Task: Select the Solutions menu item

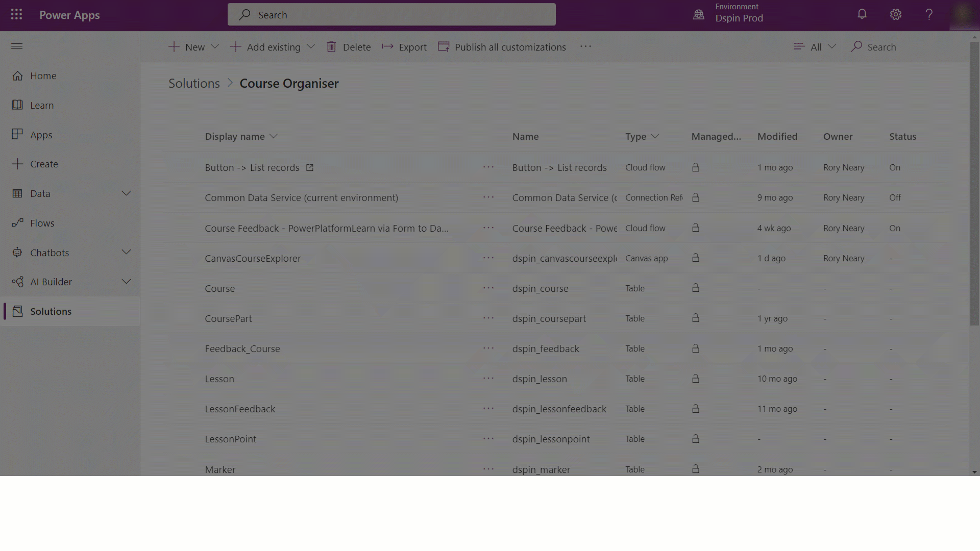Action: point(51,311)
